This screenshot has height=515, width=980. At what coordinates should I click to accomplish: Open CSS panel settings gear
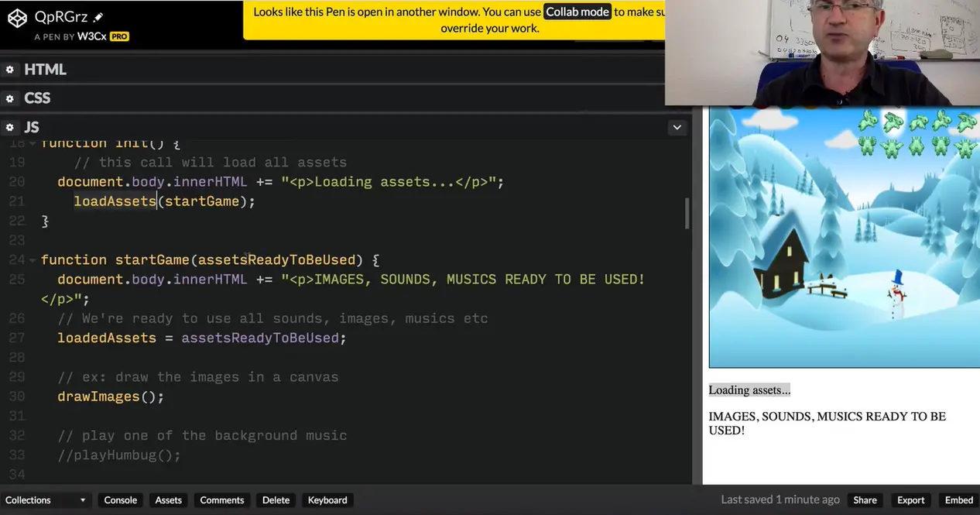click(x=10, y=98)
